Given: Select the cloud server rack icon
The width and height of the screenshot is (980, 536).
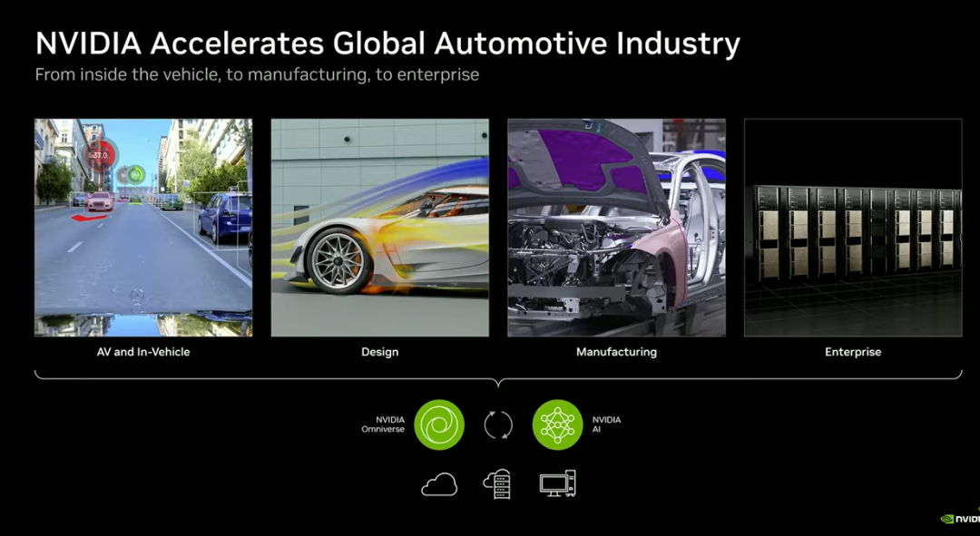Looking at the screenshot, I should [x=497, y=484].
